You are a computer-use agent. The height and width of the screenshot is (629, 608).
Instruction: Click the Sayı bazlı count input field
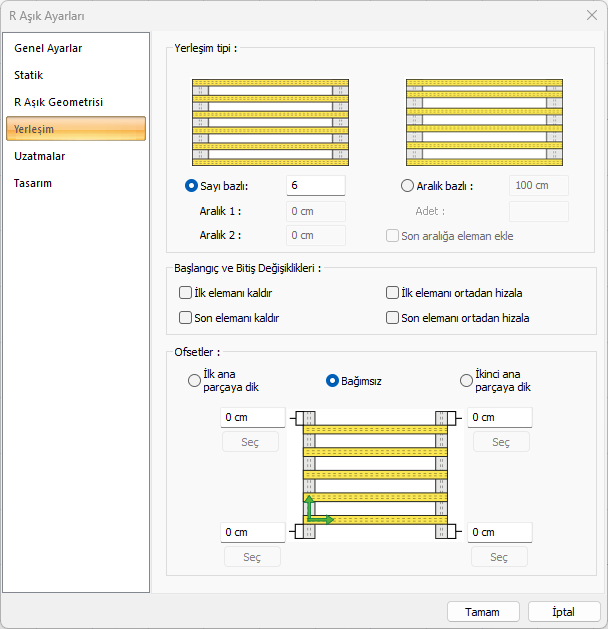point(315,186)
